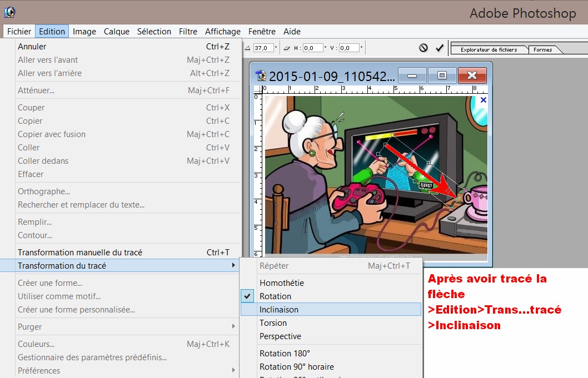This screenshot has width=588, height=378.
Task: Click the H horizontal skew field
Action: point(313,48)
